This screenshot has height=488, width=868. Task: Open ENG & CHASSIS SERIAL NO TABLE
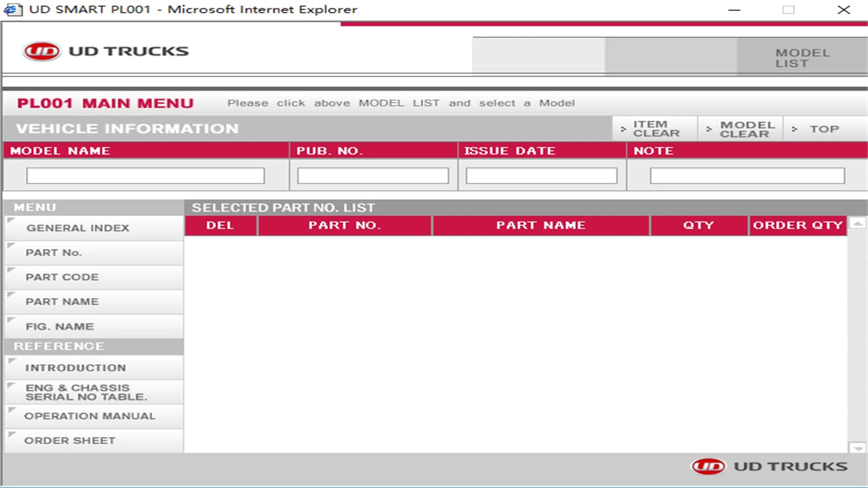[94, 392]
